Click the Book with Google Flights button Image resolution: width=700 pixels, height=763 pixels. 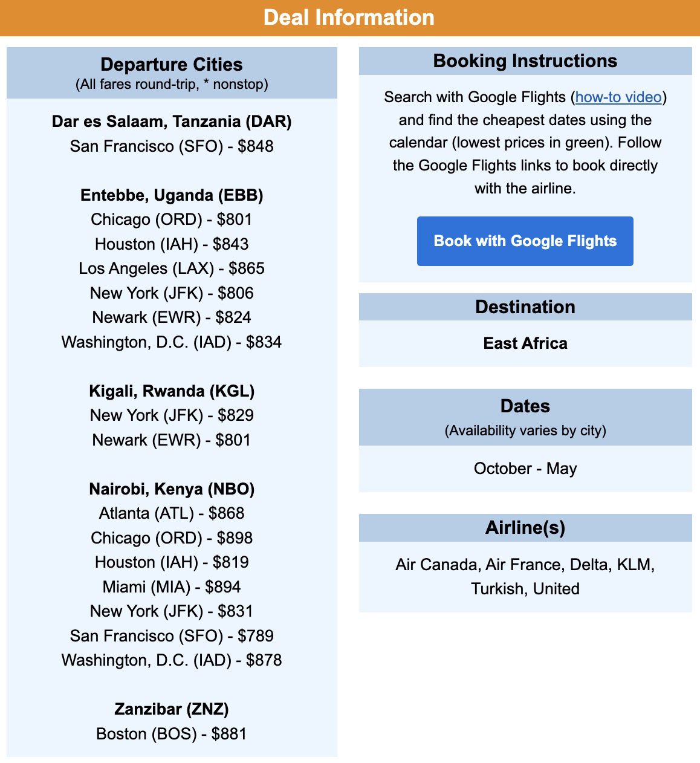coord(524,241)
